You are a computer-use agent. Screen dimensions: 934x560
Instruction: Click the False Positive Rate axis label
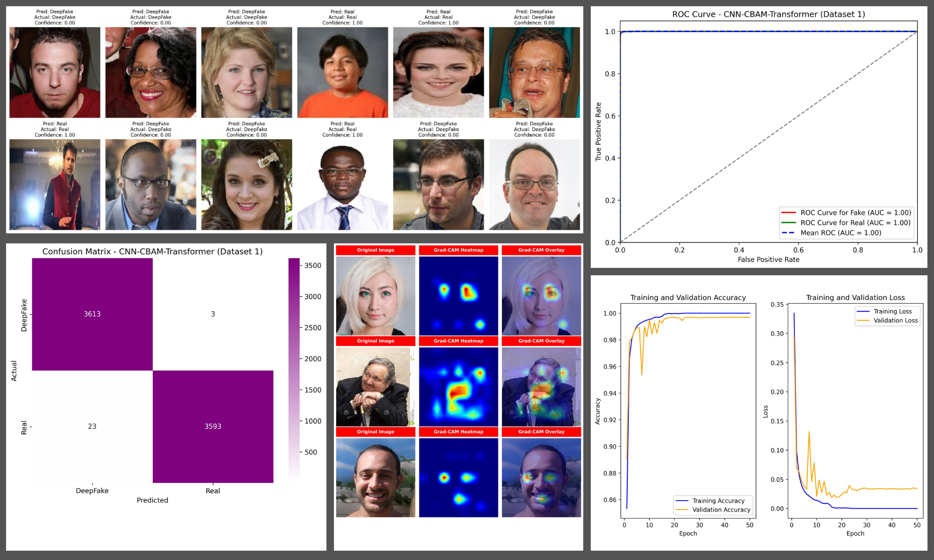coord(768,259)
